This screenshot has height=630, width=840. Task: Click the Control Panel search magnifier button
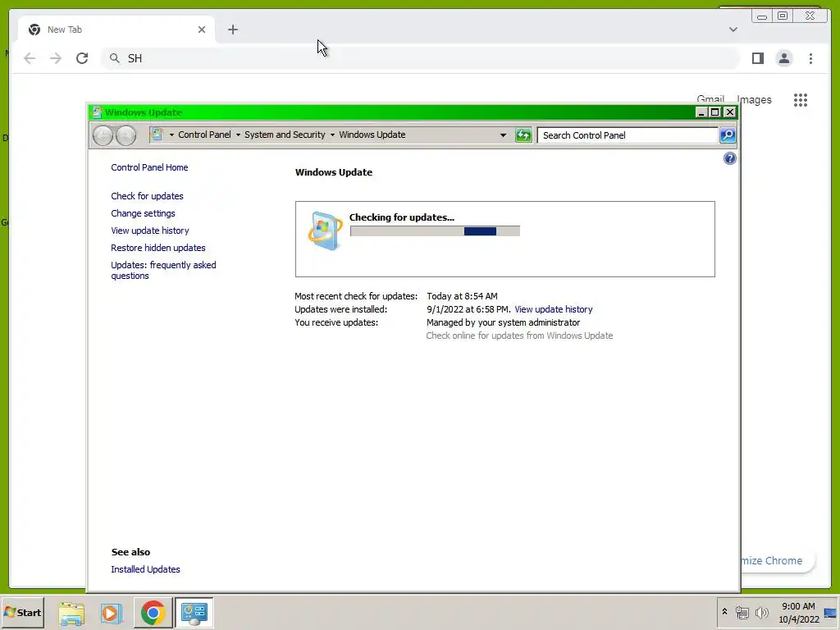point(728,135)
